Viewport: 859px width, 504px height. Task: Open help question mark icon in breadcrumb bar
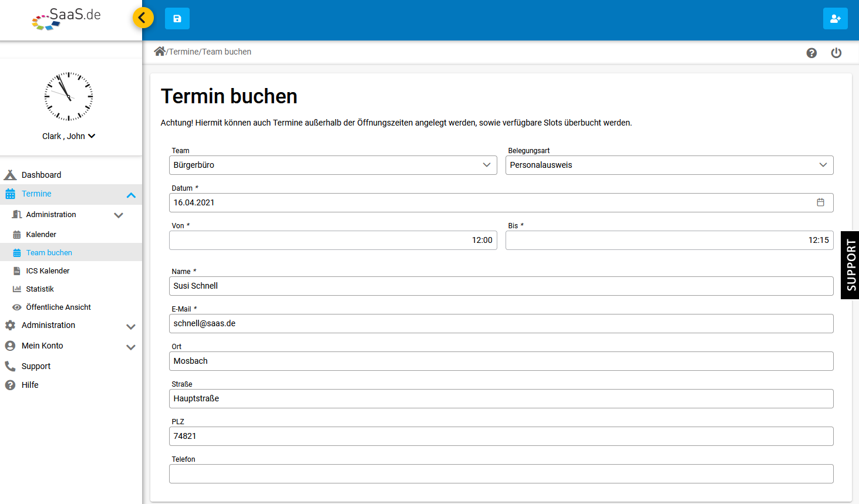tap(811, 53)
